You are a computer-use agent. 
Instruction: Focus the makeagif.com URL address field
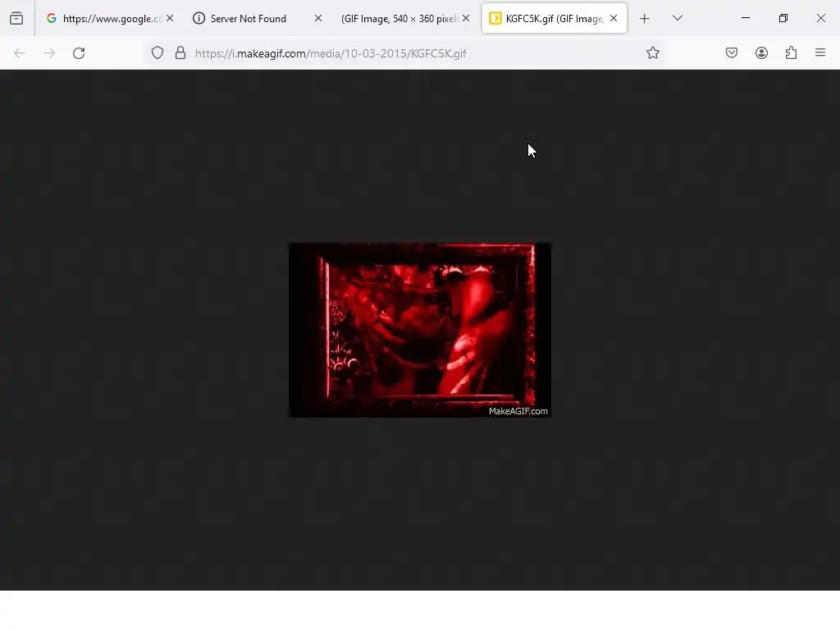point(407,53)
